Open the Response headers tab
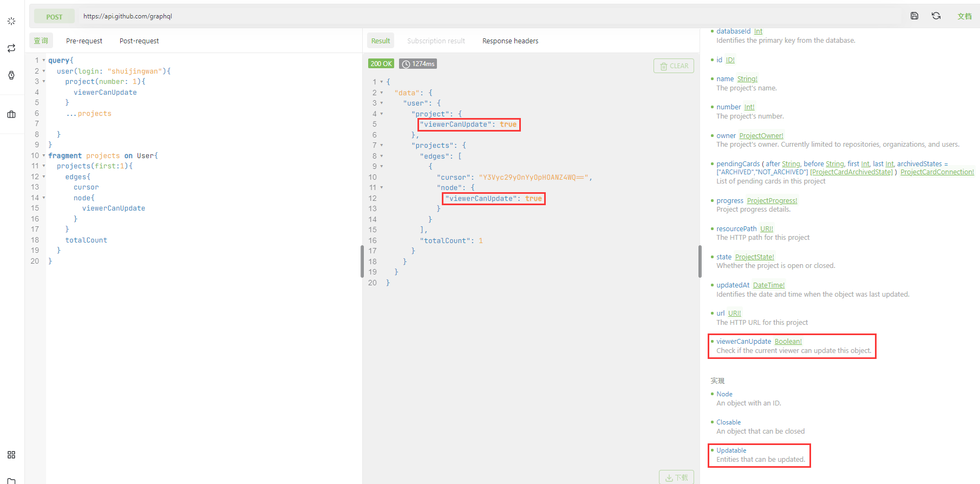 (x=510, y=41)
